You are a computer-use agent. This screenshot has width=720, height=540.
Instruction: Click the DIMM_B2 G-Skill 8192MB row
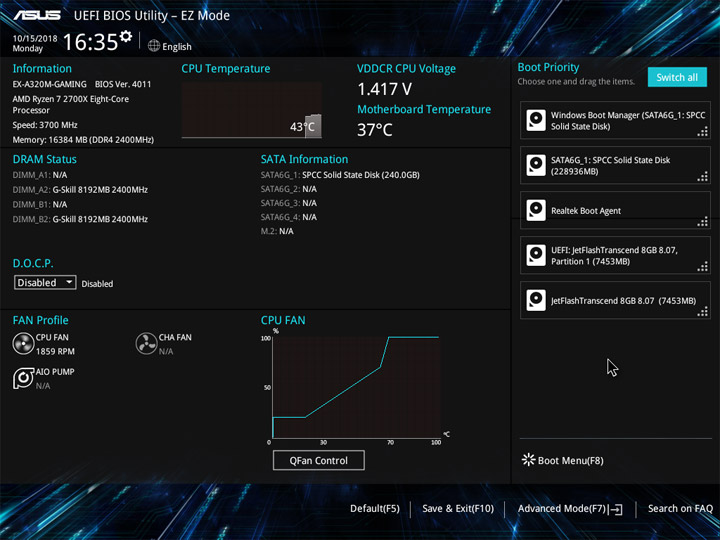80,219
